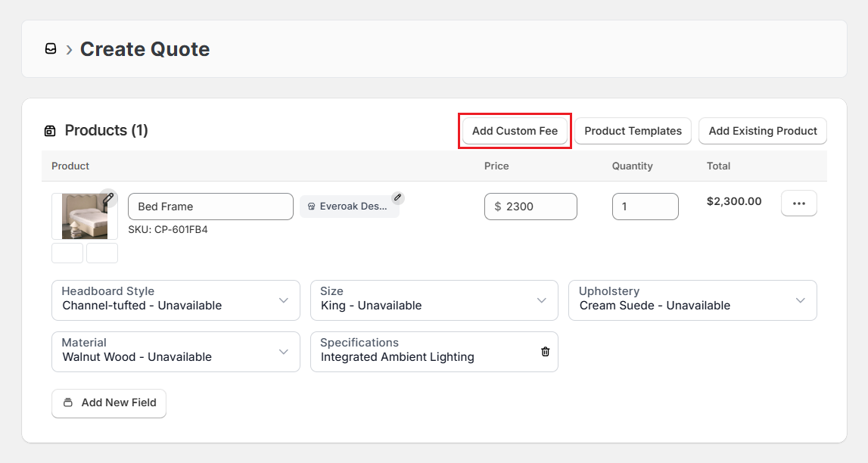Viewport: 868px width, 463px height.
Task: Click the Everoak Des... vendor chip
Action: (350, 207)
